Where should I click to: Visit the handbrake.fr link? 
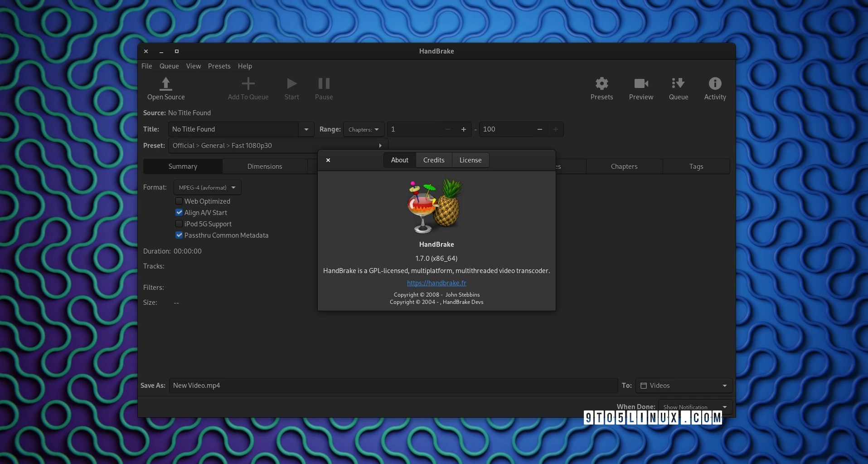click(x=436, y=283)
